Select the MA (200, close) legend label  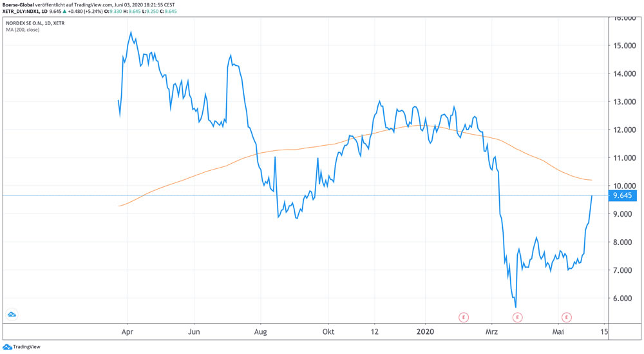point(23,30)
